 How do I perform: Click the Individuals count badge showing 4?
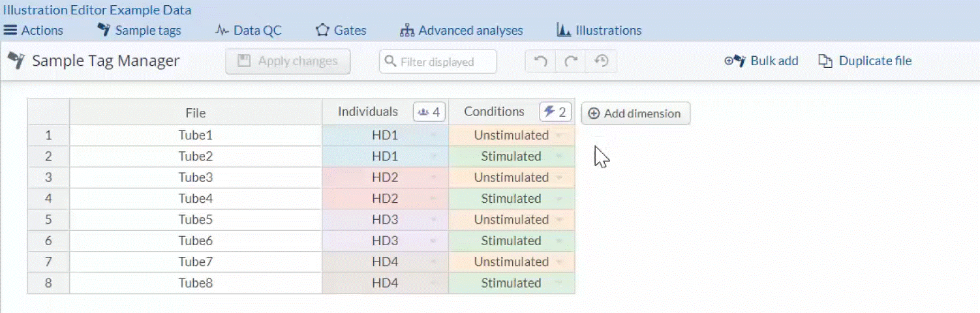(x=429, y=112)
